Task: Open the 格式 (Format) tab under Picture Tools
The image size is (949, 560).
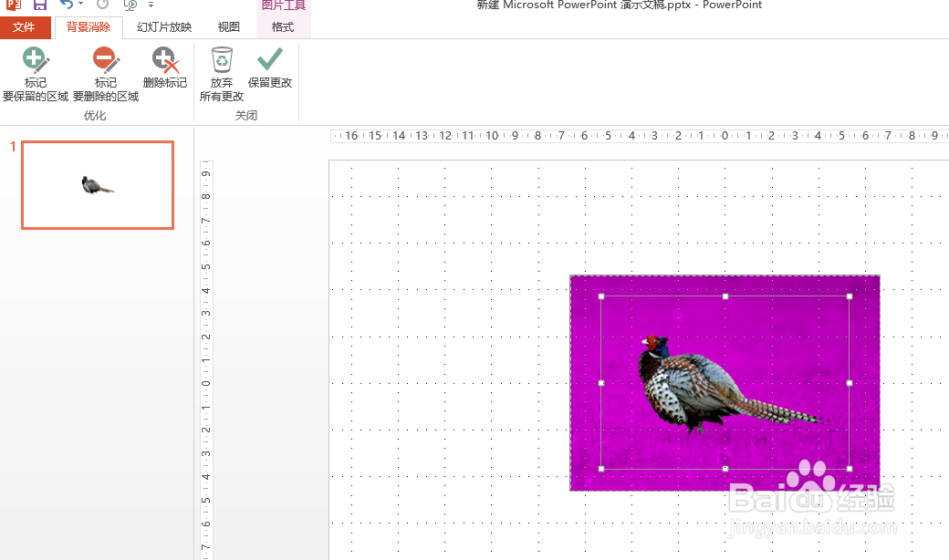Action: click(x=283, y=27)
